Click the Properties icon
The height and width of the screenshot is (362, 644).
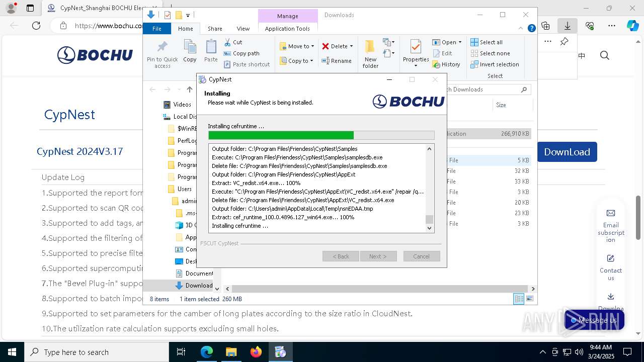(x=416, y=48)
